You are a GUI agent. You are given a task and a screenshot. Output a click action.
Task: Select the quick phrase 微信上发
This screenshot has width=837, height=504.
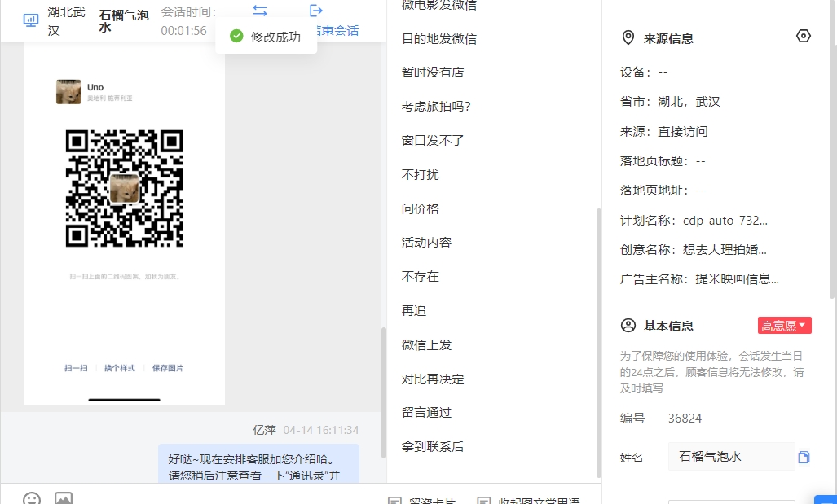[x=426, y=345]
